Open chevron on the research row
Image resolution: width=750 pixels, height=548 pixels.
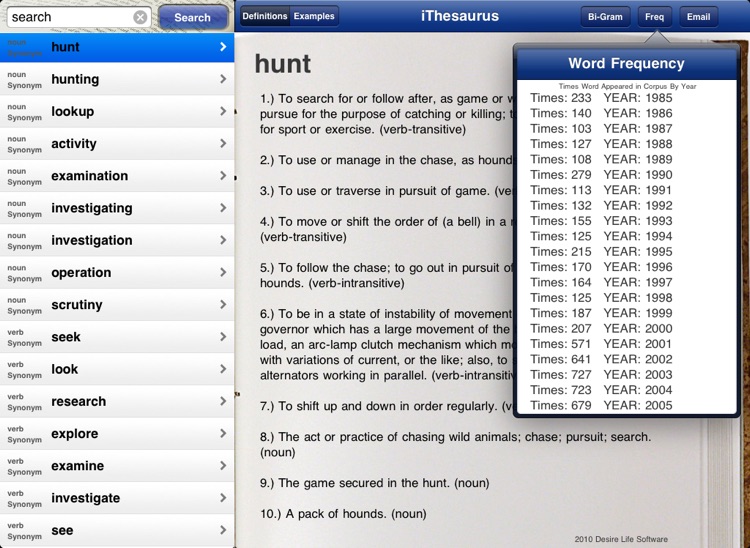point(223,401)
